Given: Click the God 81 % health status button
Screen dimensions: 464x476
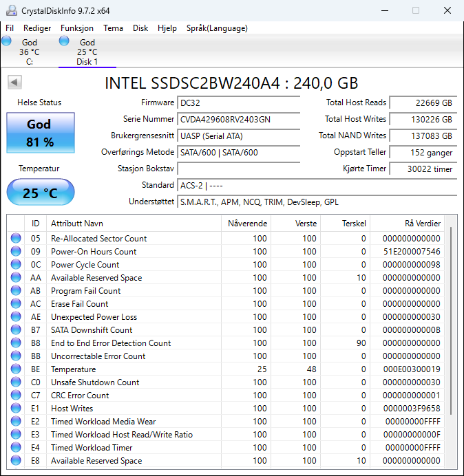Looking at the screenshot, I should click(41, 133).
